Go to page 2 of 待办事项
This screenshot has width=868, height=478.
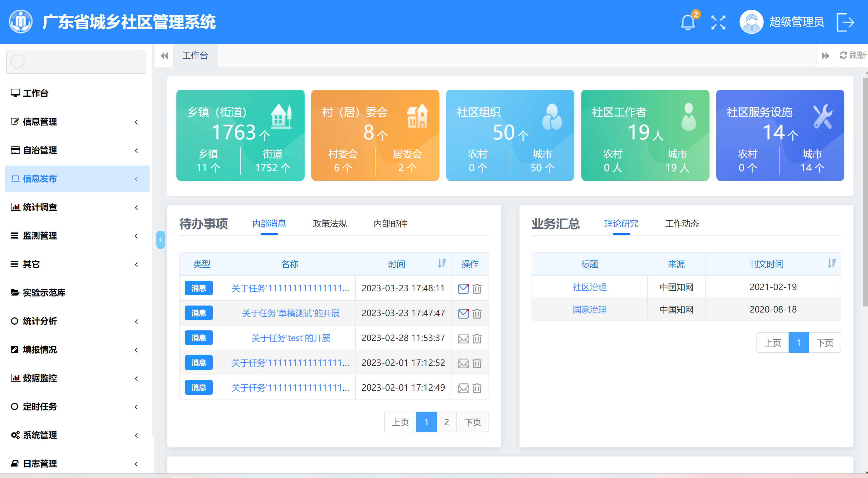446,422
